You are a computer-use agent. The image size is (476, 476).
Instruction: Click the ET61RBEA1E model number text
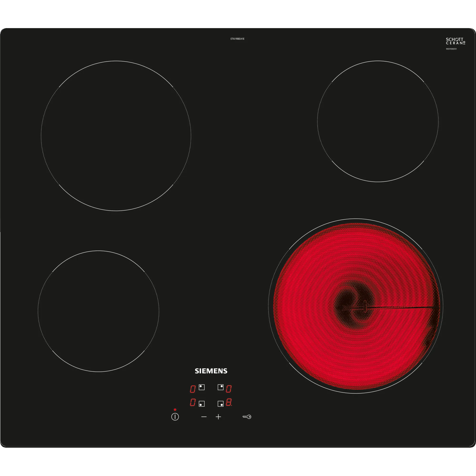tap(237, 39)
